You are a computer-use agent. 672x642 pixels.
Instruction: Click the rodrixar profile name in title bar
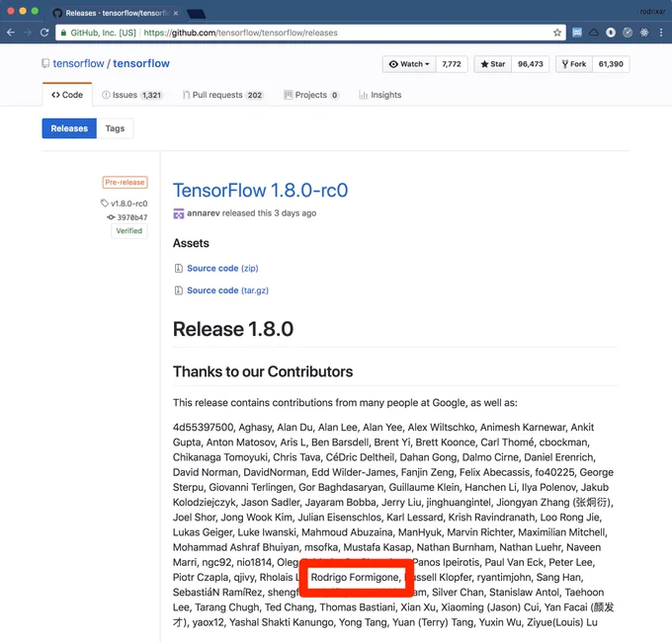point(652,12)
